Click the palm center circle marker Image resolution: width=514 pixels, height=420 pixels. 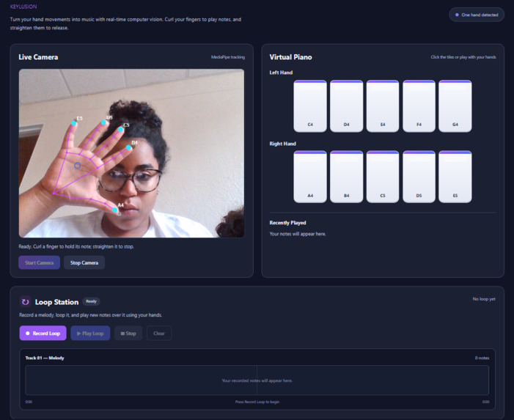78,166
